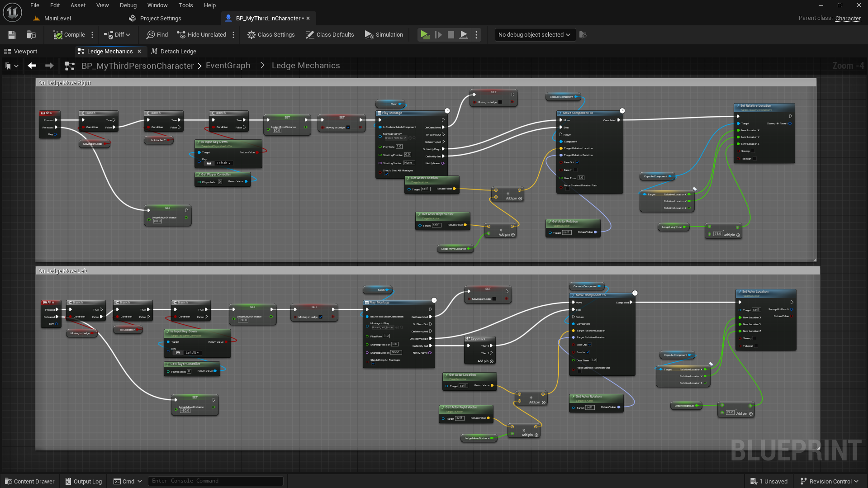
Task: Click the Stop simulation square icon
Action: point(451,35)
